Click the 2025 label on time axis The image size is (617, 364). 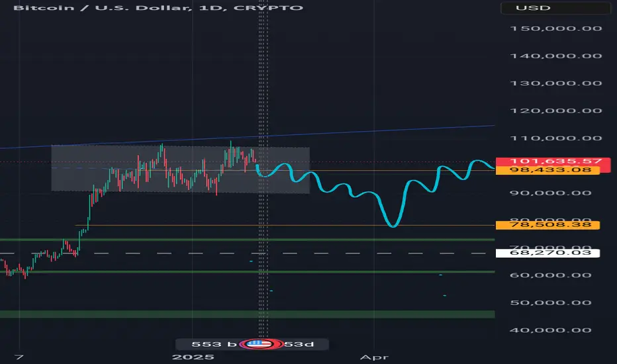(193, 357)
